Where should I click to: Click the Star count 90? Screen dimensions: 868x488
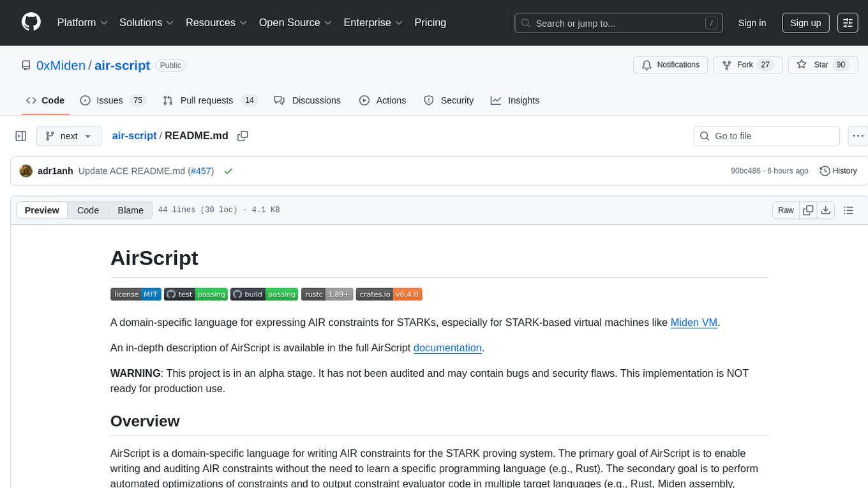coord(841,65)
